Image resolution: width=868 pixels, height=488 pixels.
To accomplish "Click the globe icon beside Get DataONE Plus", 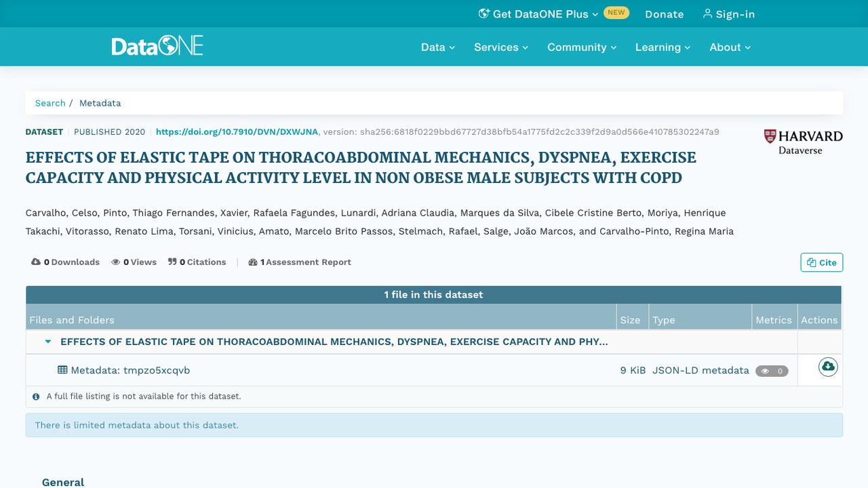I will [x=484, y=14].
